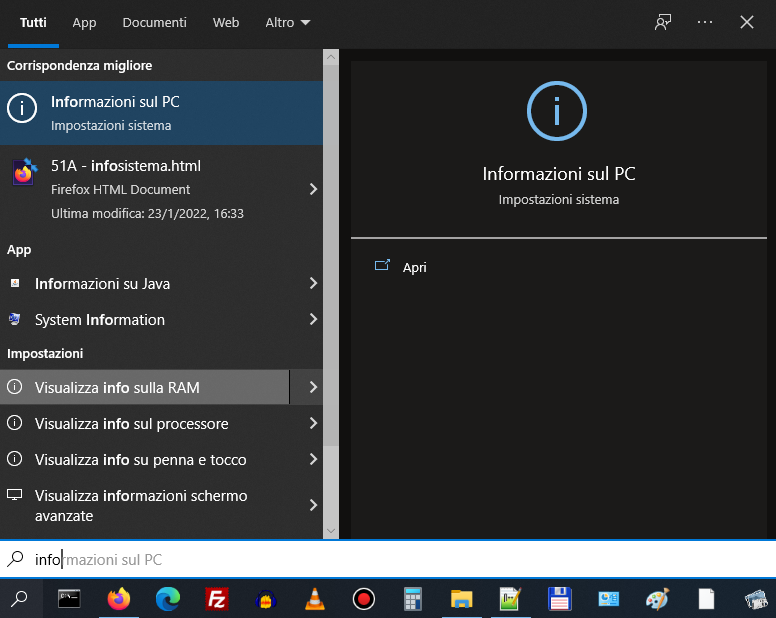Click the info icon beside penna e tocco

[x=14, y=459]
